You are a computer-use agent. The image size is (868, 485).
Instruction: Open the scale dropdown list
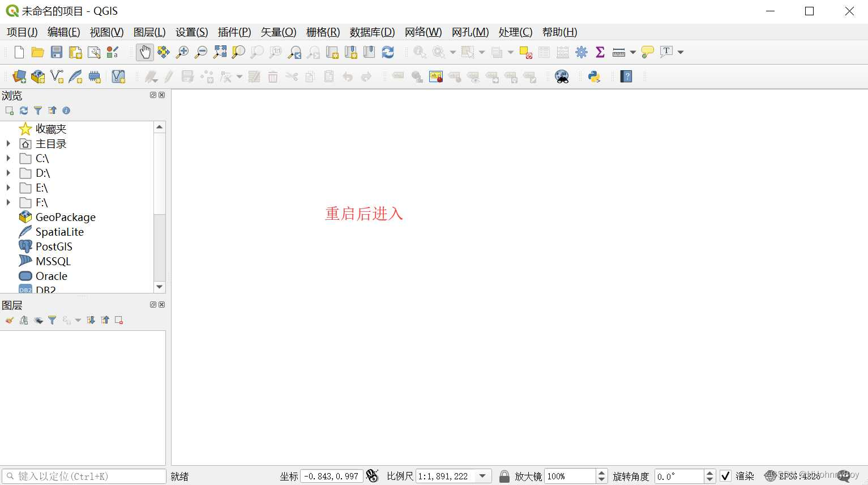(x=483, y=476)
